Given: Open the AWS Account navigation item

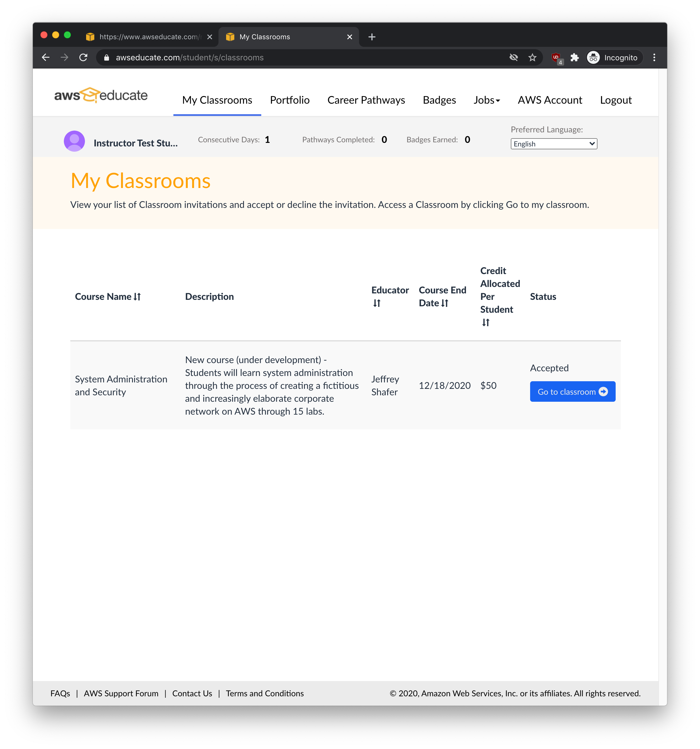Looking at the screenshot, I should coord(549,100).
